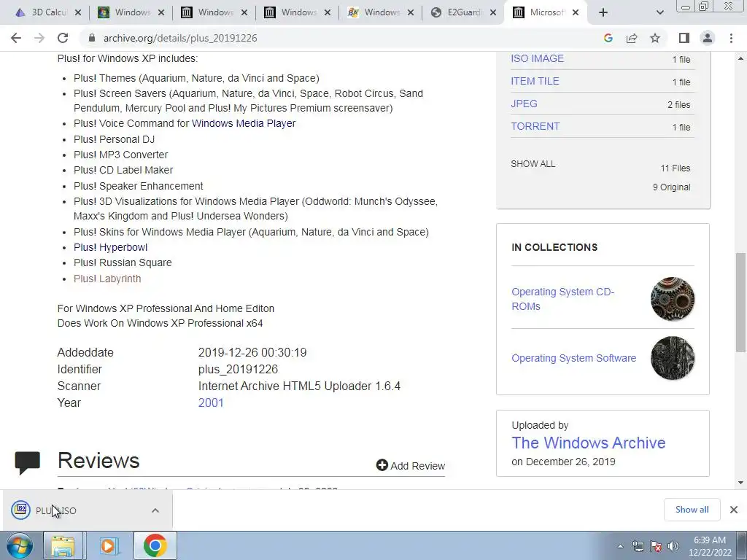
Task: Click the Google icon in address bar
Action: tap(608, 38)
